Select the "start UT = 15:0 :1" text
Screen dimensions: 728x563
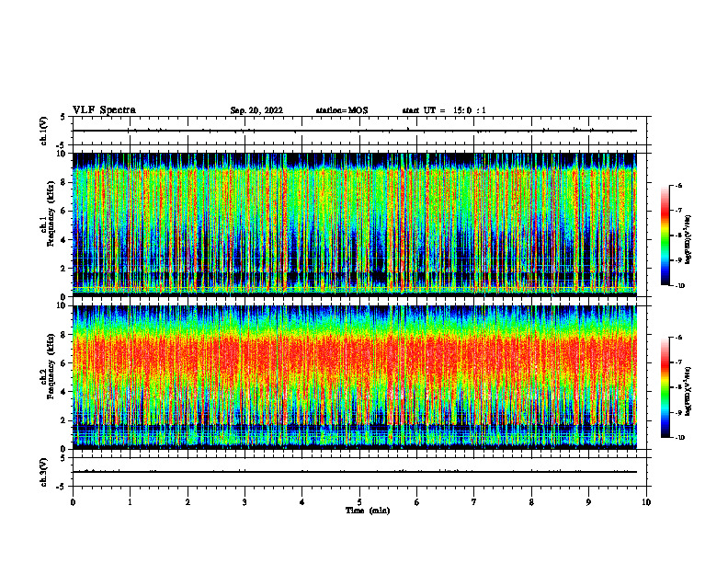point(444,110)
